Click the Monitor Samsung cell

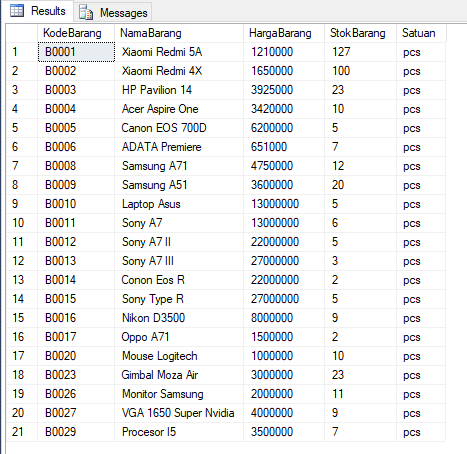point(179,394)
